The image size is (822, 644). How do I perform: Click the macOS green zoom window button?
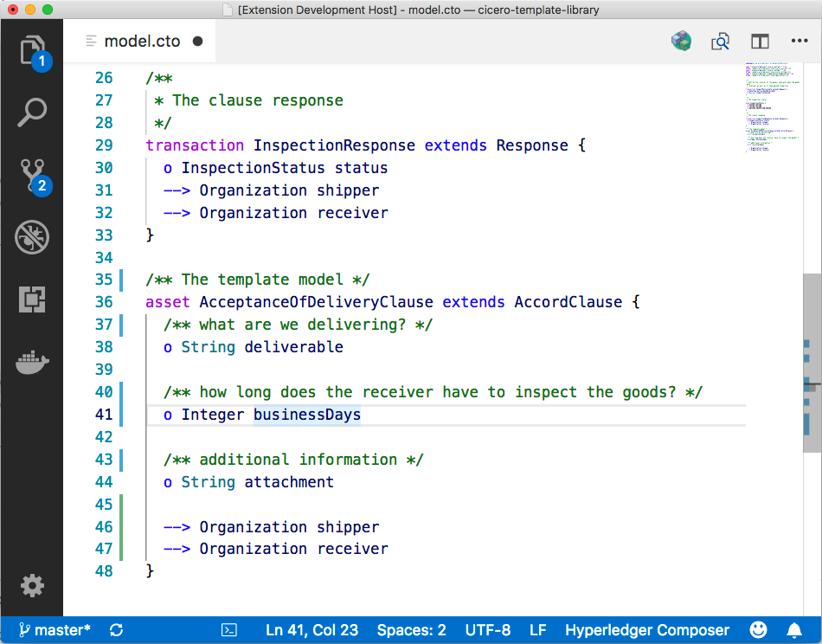coord(48,10)
